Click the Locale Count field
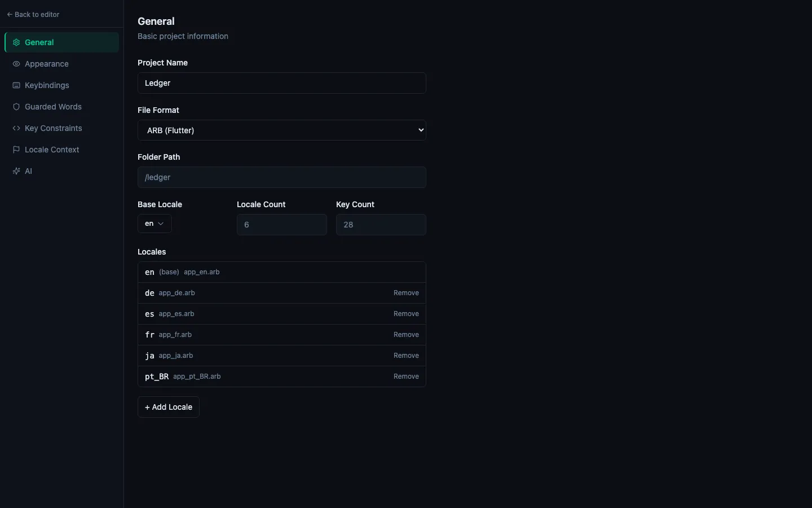Screen dimensions: 812x508 click(282, 225)
